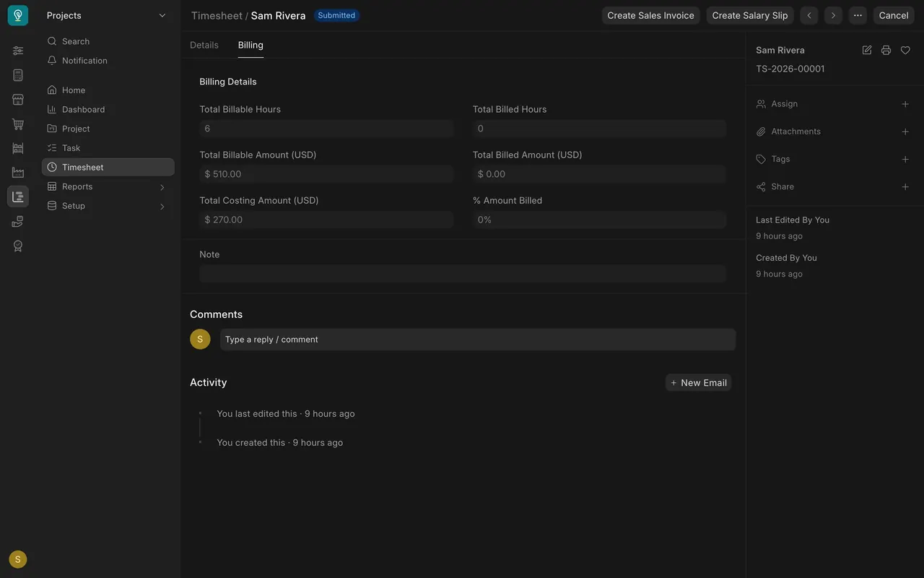This screenshot has height=578, width=924.
Task: Click the Create Sales Invoice button
Action: coord(650,15)
